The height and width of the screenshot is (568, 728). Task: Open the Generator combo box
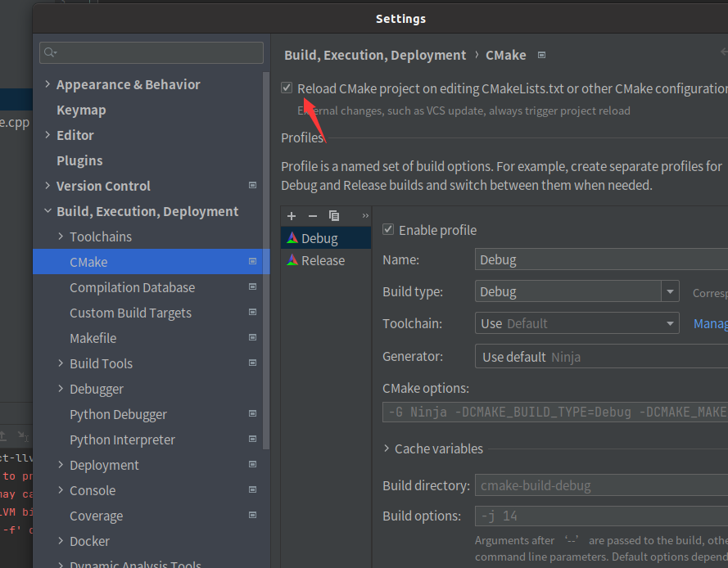click(601, 356)
